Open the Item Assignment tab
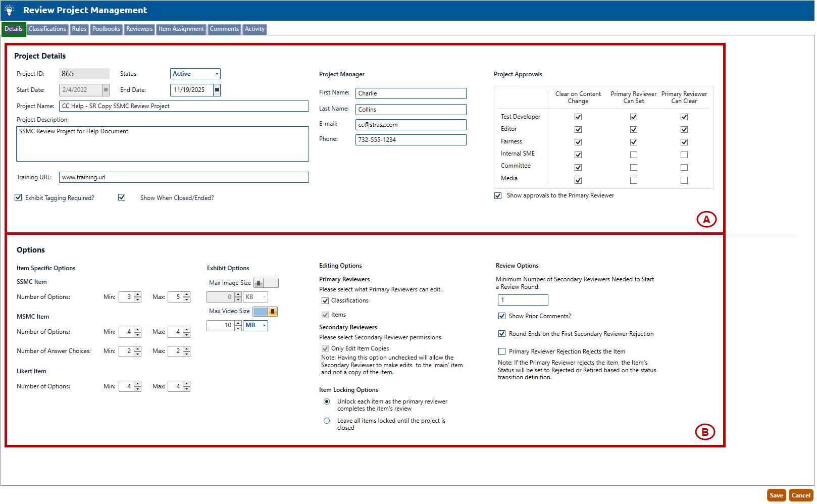 181,29
